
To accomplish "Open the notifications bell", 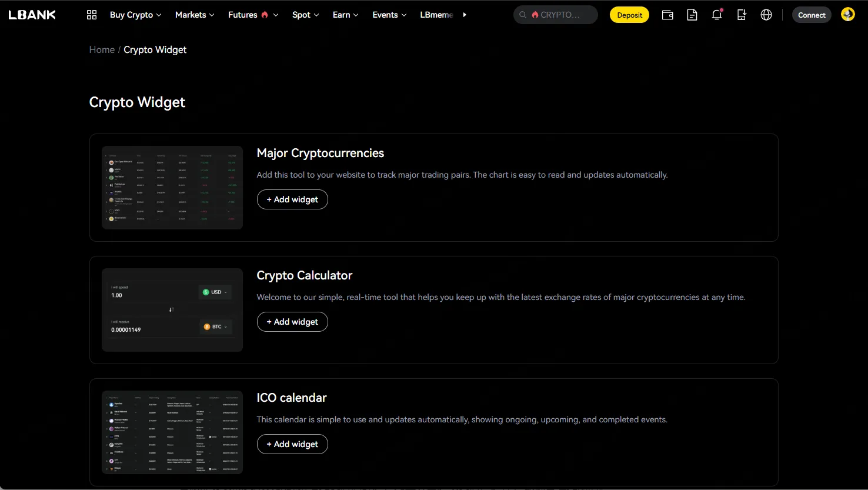I will coord(716,15).
